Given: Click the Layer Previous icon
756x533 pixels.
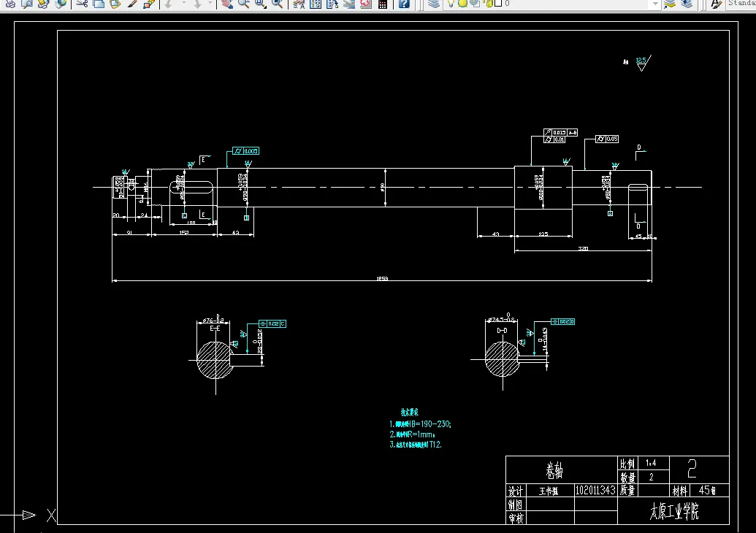Looking at the screenshot, I should point(687,4).
